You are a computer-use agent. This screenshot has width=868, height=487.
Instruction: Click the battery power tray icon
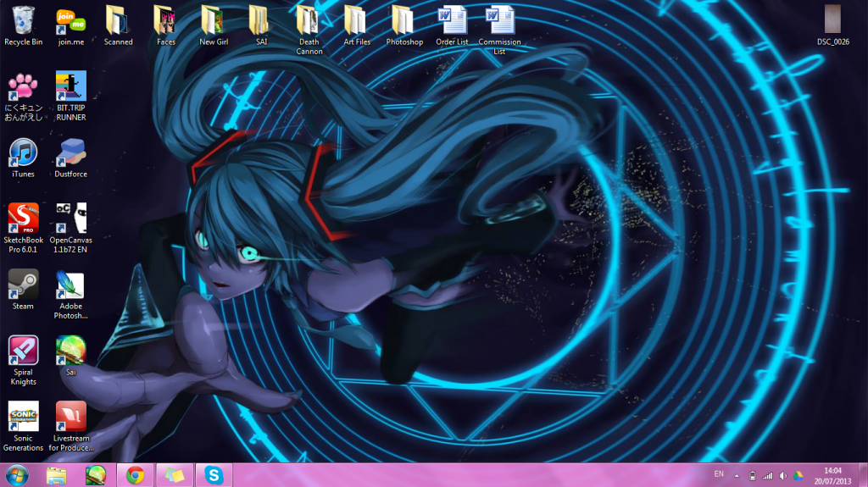coord(752,475)
